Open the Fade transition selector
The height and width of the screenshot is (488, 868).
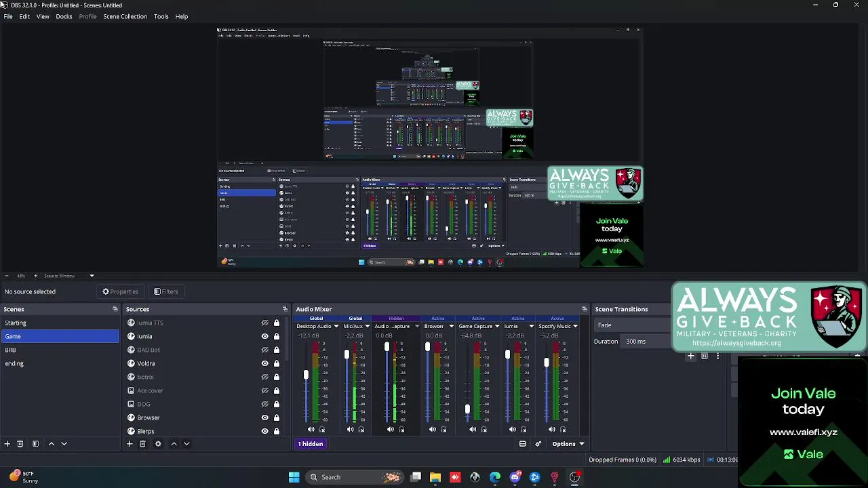coord(632,325)
